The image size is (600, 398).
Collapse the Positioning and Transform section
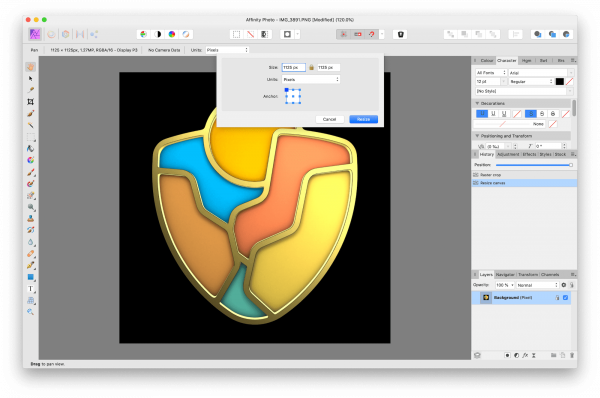click(x=477, y=136)
